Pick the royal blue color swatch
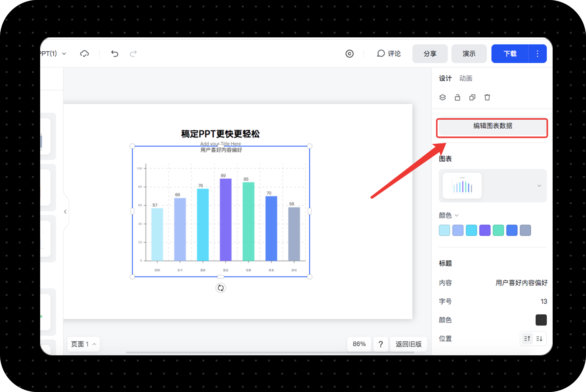This screenshot has height=392, width=586. pos(512,230)
